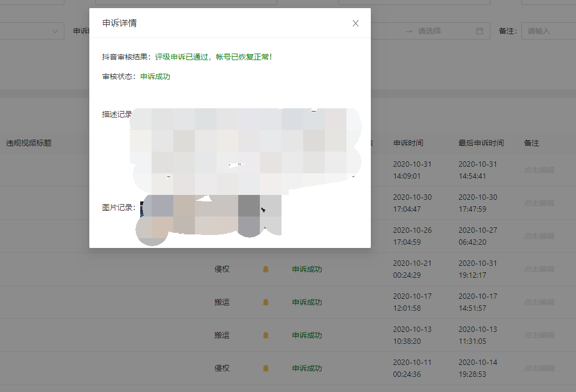Click 申诉成功 status in 2020-10-17 row
Screen dimensions: 576x392
coord(307,302)
